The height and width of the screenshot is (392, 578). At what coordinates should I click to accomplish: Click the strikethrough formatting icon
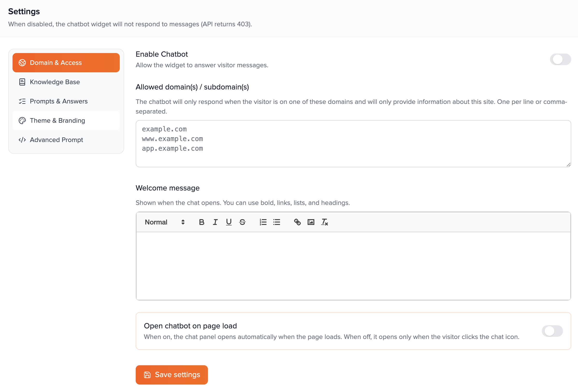tap(242, 222)
